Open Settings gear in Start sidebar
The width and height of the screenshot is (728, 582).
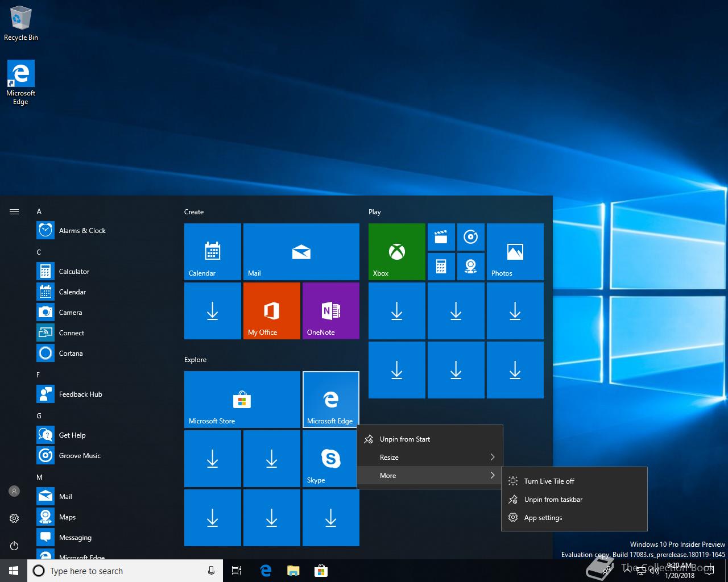click(14, 518)
